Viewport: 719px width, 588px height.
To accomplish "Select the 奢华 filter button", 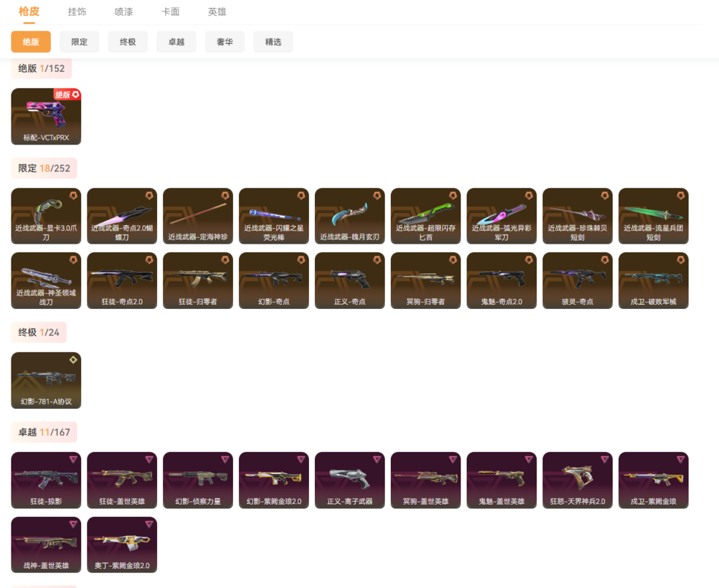I will [225, 42].
